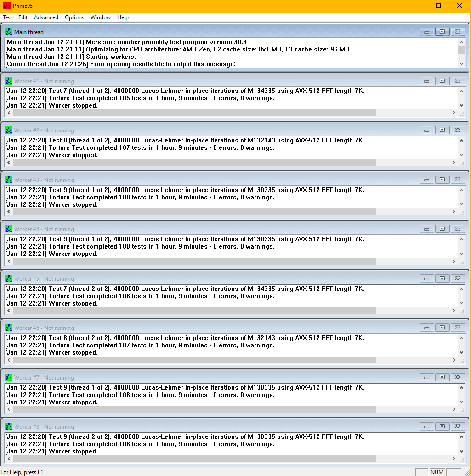Open the Window menu
This screenshot has height=476, width=471.
click(x=101, y=17)
